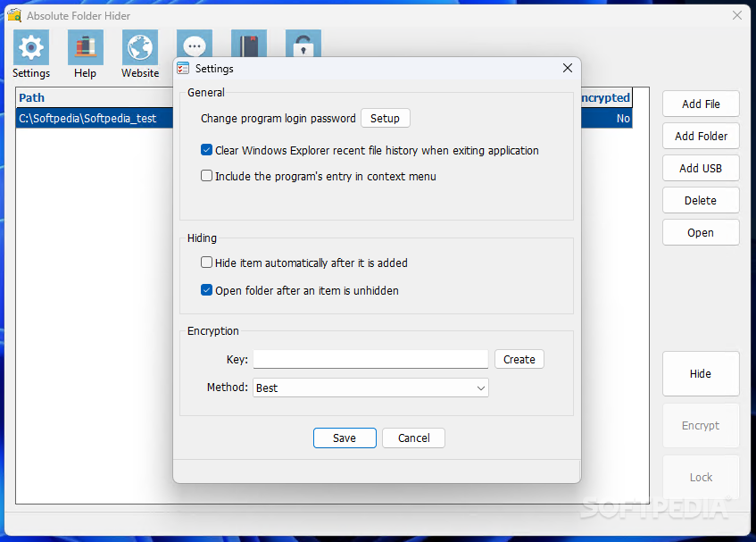Screen dimensions: 756x542
Task: Click the Hide button
Action: click(701, 374)
